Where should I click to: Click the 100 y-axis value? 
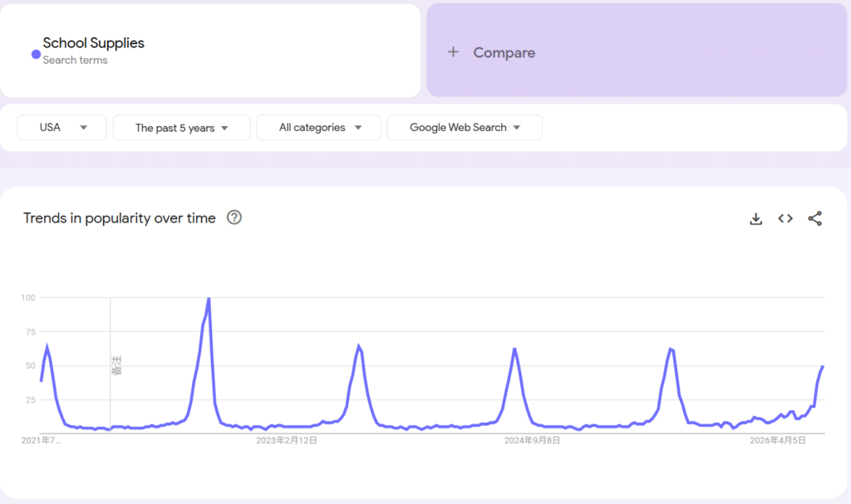(28, 297)
